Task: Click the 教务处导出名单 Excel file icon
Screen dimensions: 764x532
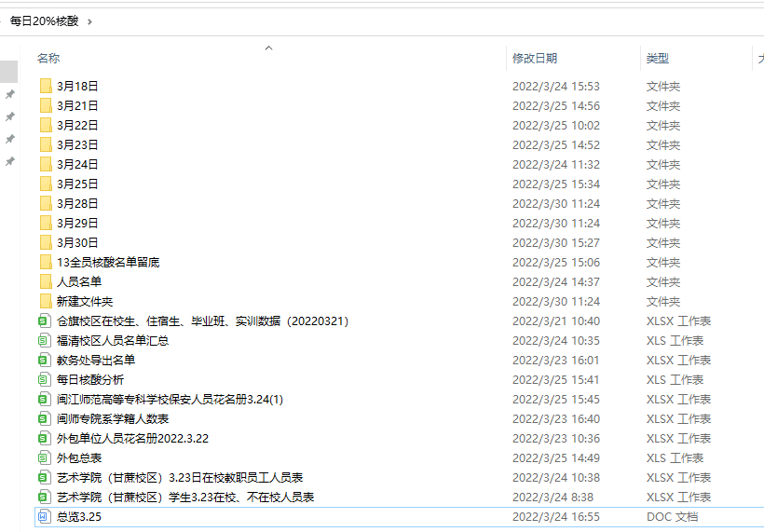Action: [x=44, y=360]
